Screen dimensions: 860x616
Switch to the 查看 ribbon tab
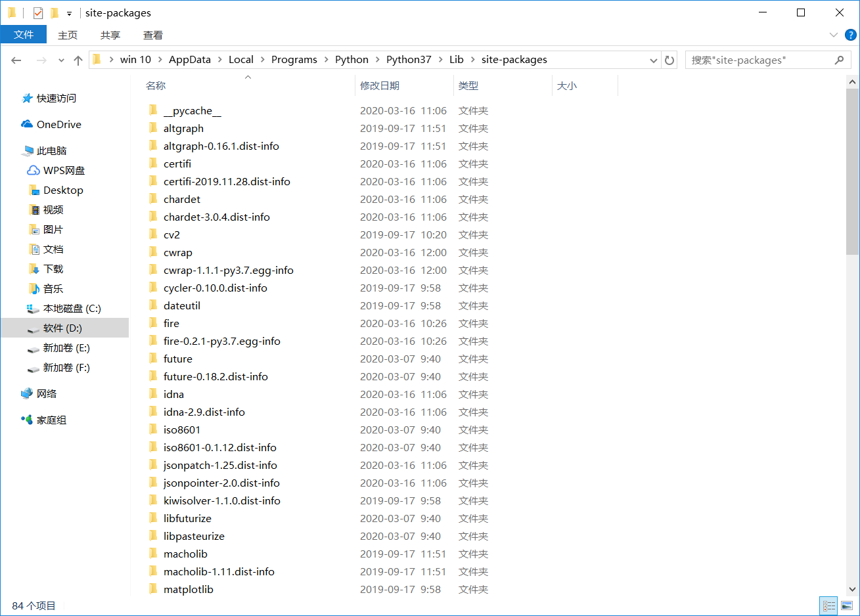[152, 35]
